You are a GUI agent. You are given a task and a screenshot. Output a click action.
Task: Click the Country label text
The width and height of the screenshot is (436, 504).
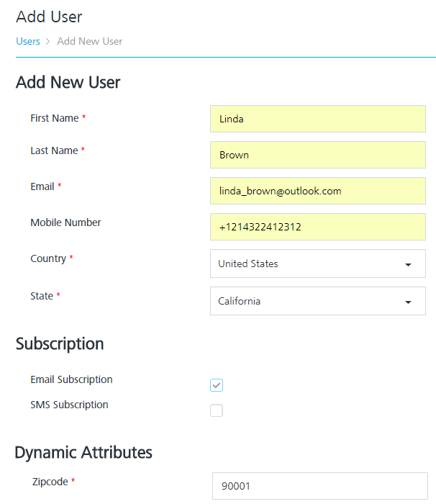(48, 258)
